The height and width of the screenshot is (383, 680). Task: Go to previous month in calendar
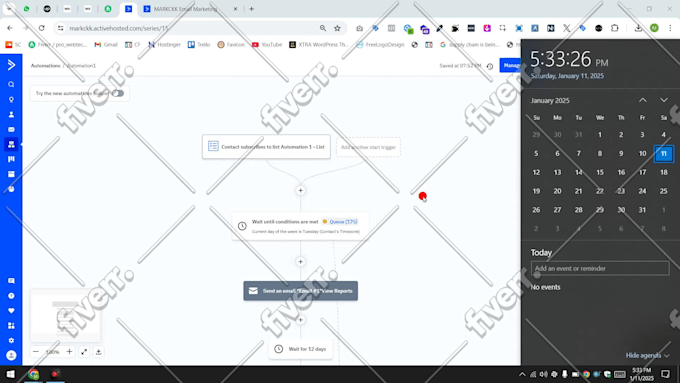tap(643, 100)
